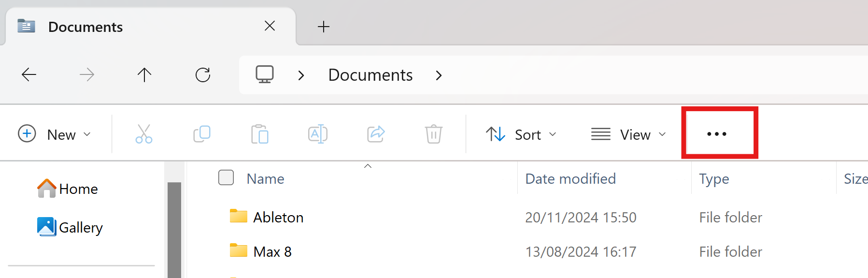
Task: Open Gallery in the navigation pane
Action: coord(70,227)
